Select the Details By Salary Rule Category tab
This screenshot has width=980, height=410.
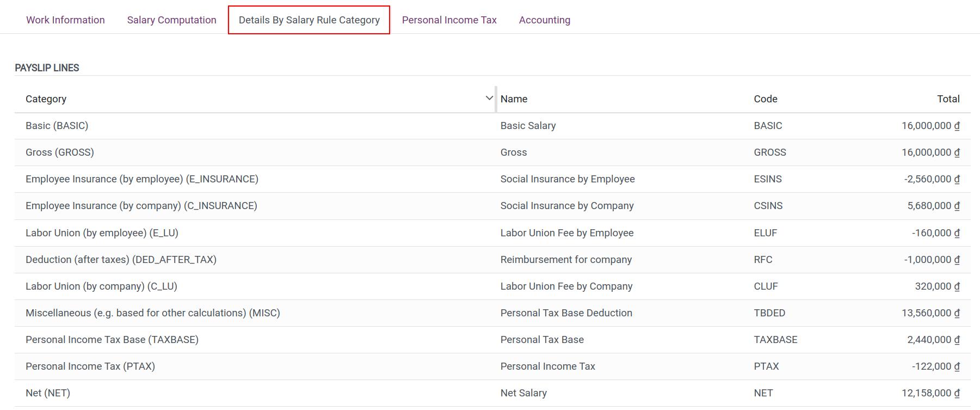[309, 20]
